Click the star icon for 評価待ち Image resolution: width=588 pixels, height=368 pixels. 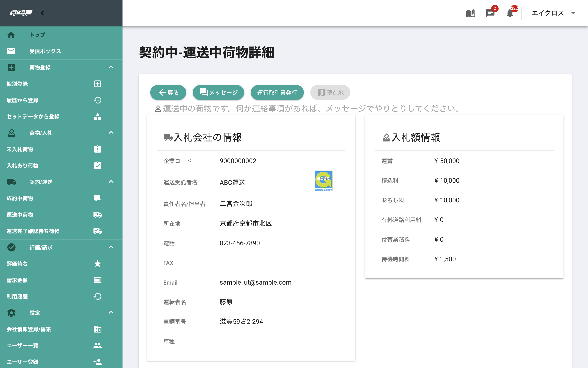coord(97,264)
